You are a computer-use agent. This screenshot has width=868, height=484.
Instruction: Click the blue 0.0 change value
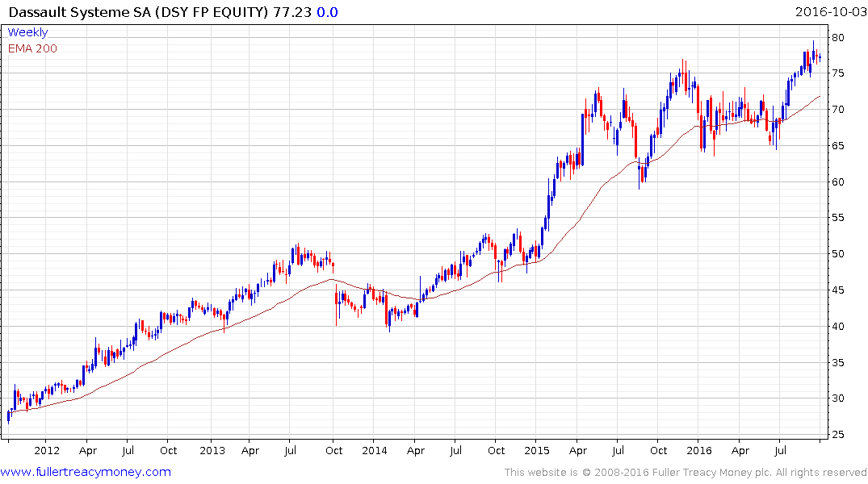[327, 12]
